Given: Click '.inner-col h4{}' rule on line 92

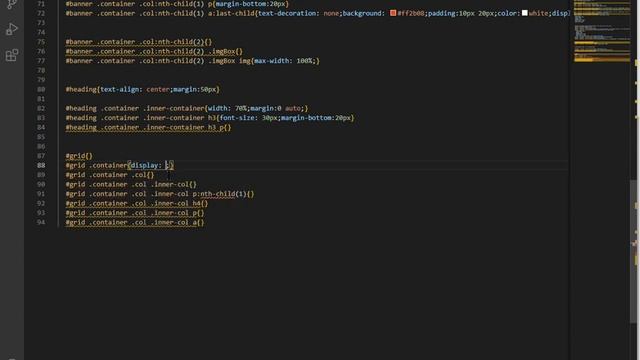Looking at the screenshot, I should (179, 203).
